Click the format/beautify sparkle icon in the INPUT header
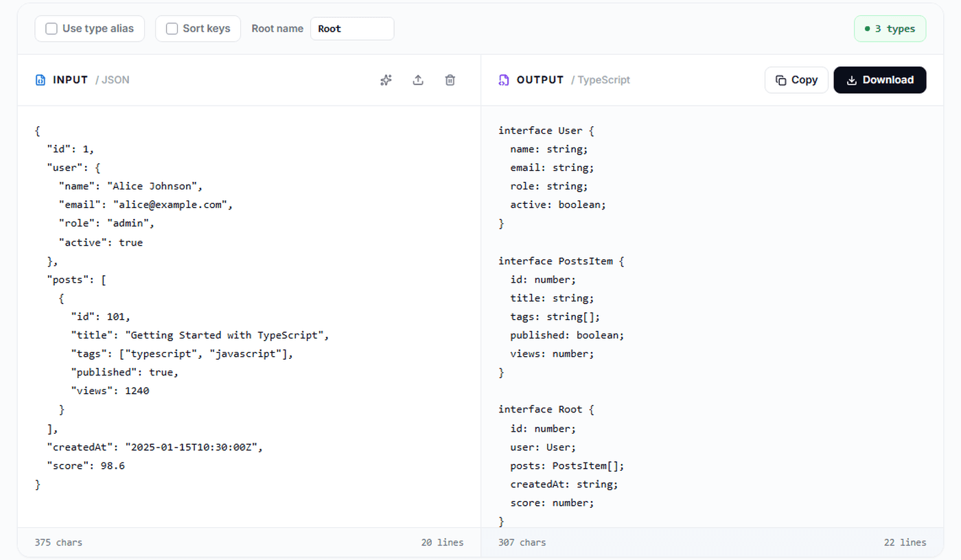The width and height of the screenshot is (961, 560). coord(386,80)
